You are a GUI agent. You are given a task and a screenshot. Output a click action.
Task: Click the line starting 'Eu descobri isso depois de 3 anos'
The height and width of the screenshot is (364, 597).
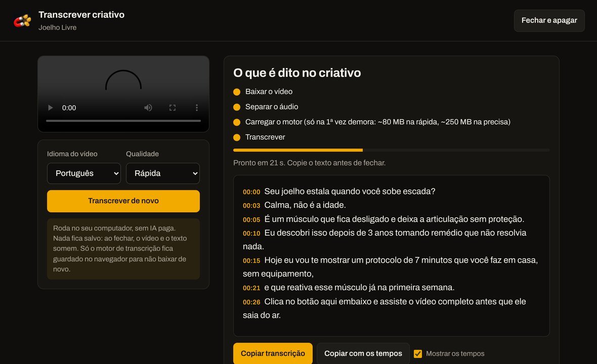385,240
